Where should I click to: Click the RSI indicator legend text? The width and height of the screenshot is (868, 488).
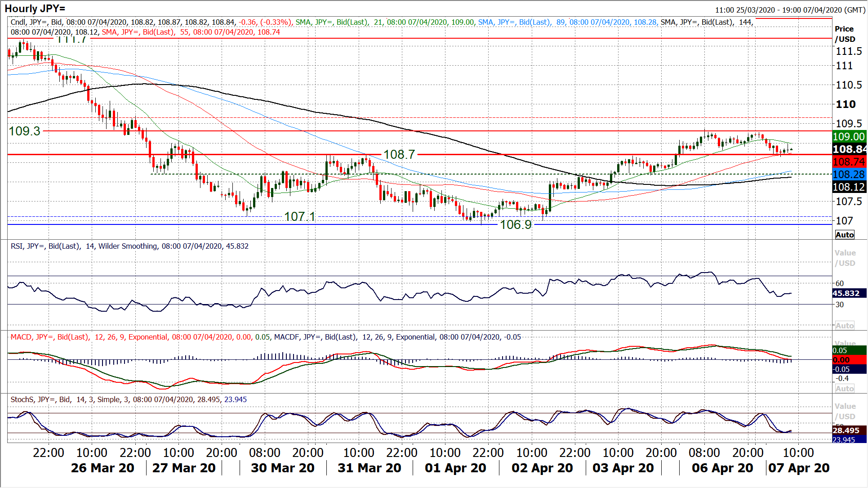(x=129, y=246)
